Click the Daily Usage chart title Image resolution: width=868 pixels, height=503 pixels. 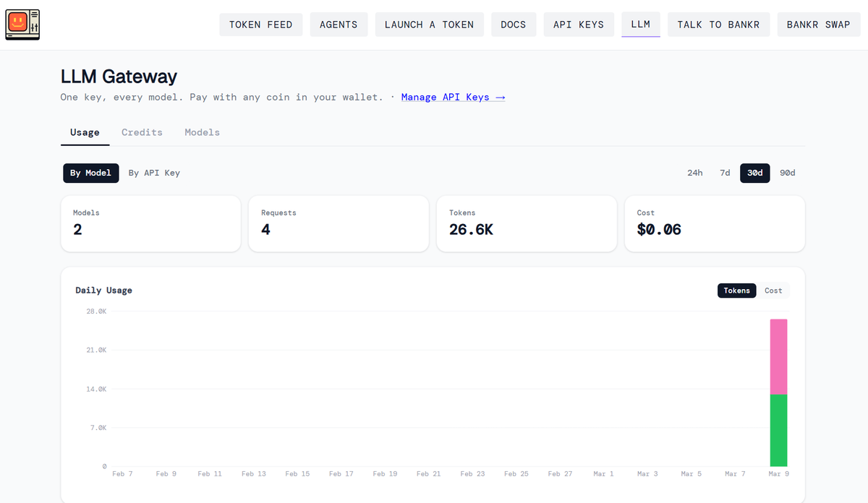pos(103,290)
